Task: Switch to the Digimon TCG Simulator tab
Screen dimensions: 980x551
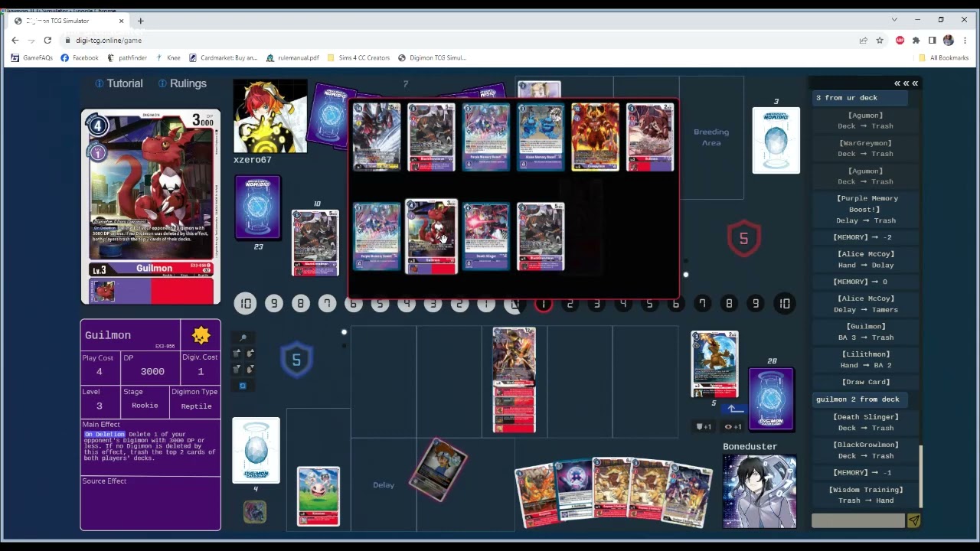Action: point(67,21)
